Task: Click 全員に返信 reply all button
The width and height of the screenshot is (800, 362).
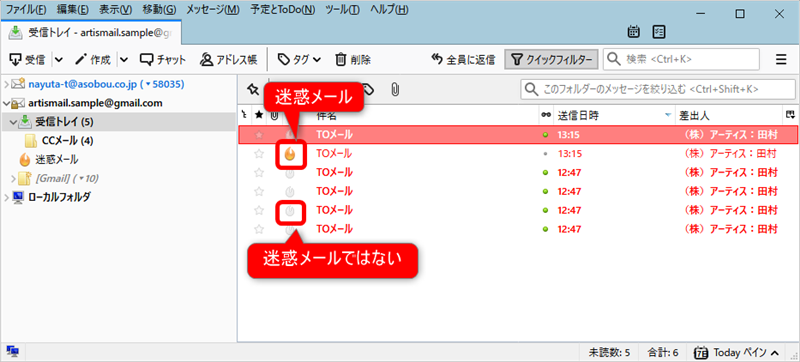Action: pyautogui.click(x=463, y=60)
